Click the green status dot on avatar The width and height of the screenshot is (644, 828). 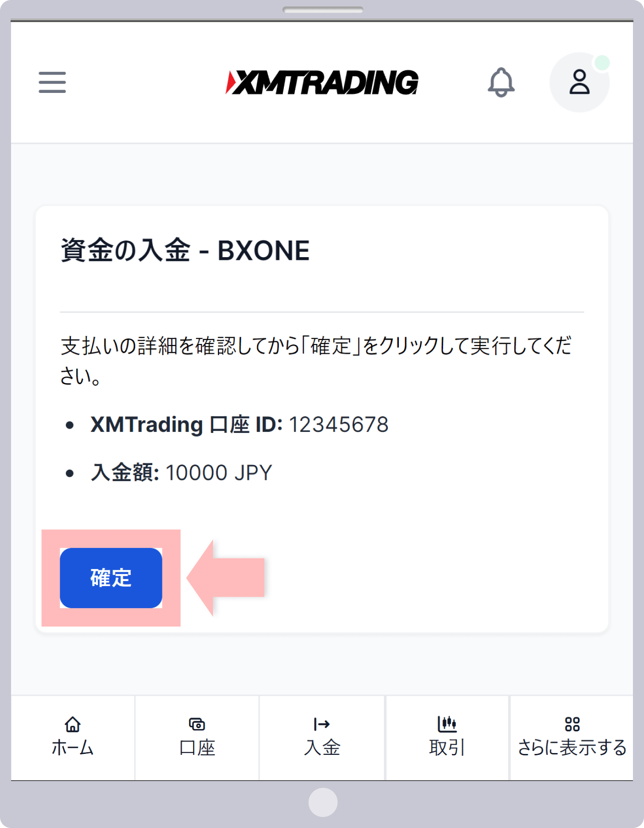602,63
